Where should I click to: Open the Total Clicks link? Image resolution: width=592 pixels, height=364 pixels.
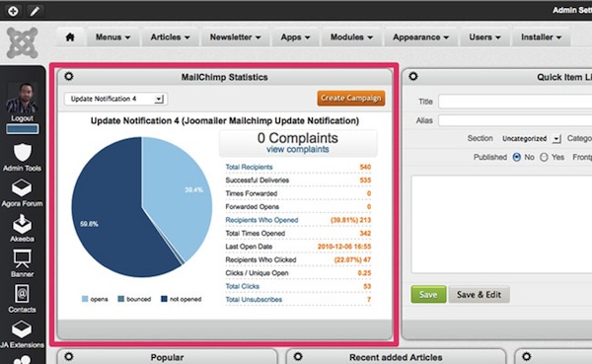(243, 286)
